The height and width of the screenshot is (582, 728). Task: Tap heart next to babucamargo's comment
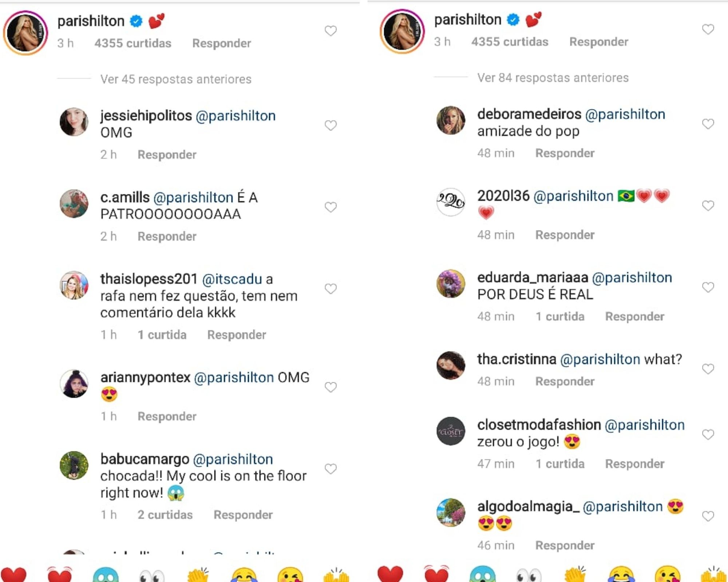[x=331, y=469]
